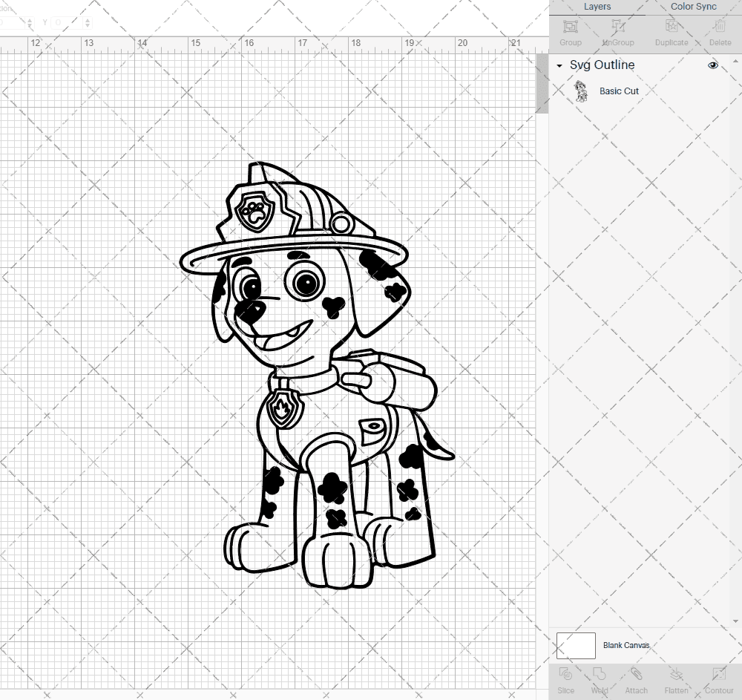Click the Delete icon
The width and height of the screenshot is (742, 700).
pos(719,28)
